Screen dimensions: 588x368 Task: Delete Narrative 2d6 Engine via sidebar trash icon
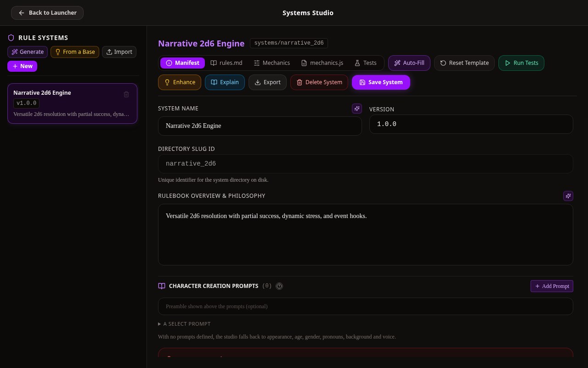pos(126,94)
